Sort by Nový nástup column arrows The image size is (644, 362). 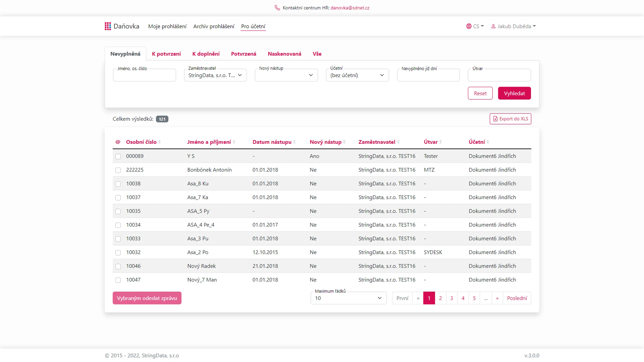(344, 142)
